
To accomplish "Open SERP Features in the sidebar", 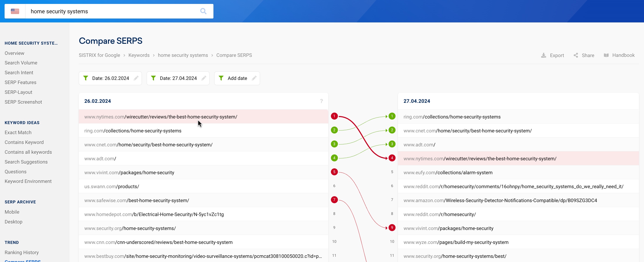I will pyautogui.click(x=20, y=82).
